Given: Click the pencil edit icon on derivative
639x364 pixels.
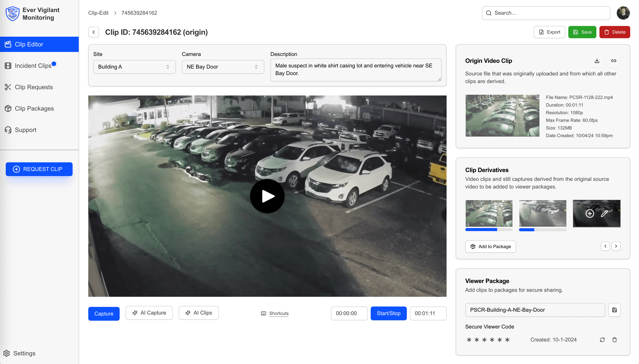Looking at the screenshot, I should [604, 214].
